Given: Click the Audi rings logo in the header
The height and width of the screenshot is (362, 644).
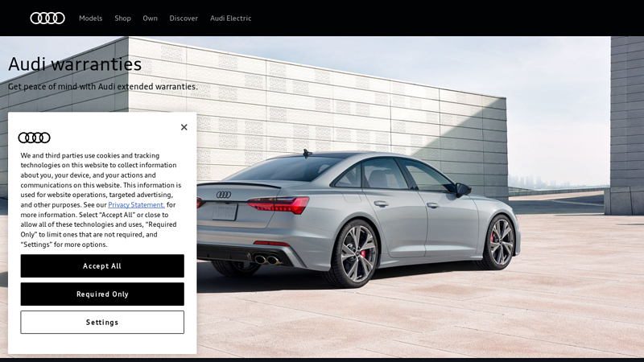Looking at the screenshot, I should click(x=47, y=18).
